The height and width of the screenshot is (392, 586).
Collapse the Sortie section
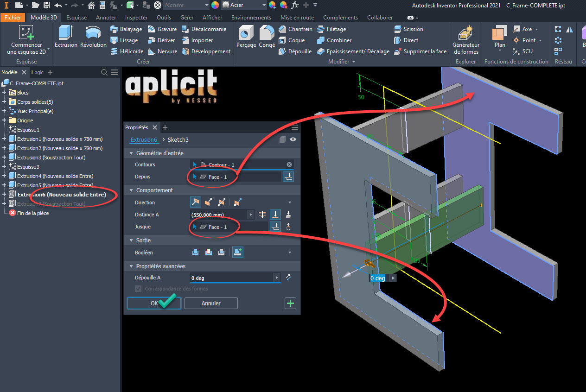pos(130,240)
